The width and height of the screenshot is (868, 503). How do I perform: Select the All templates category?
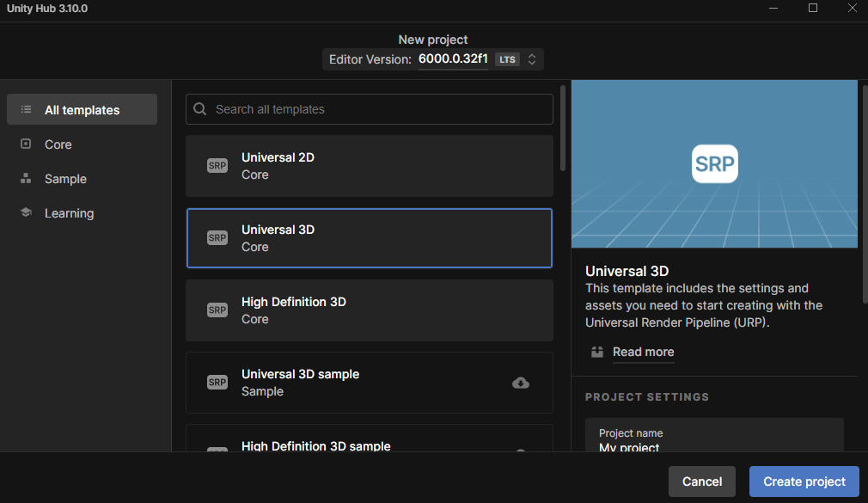click(x=82, y=110)
